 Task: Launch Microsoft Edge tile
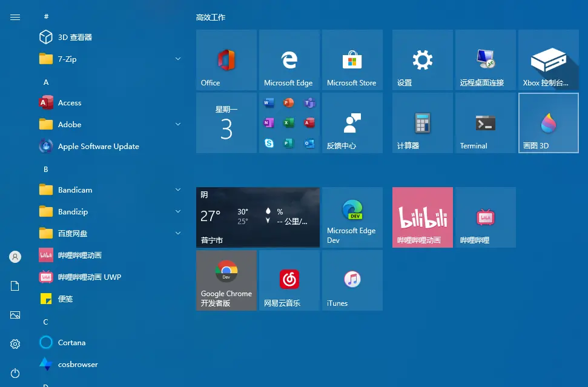pos(289,59)
